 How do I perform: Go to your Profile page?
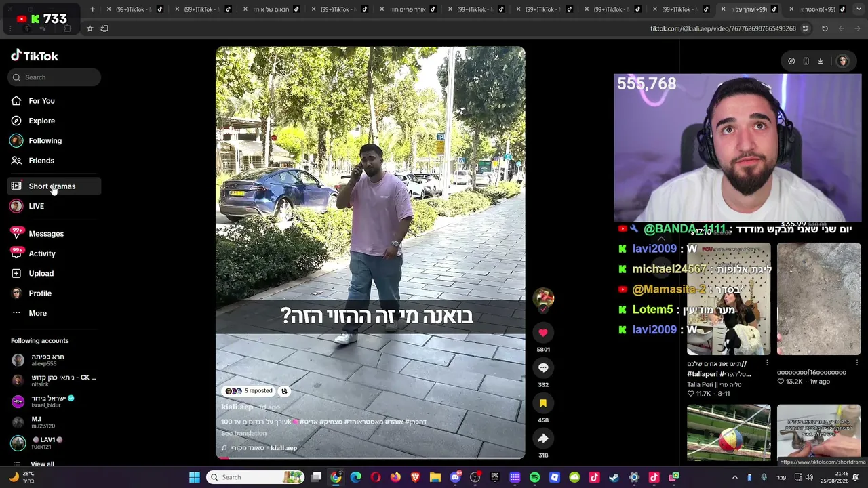pyautogui.click(x=40, y=293)
